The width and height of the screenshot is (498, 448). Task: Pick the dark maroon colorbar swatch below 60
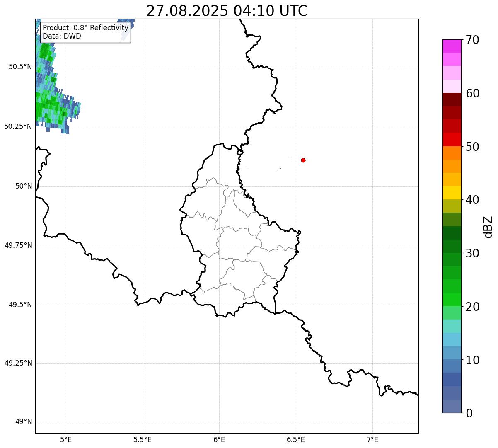click(x=452, y=99)
